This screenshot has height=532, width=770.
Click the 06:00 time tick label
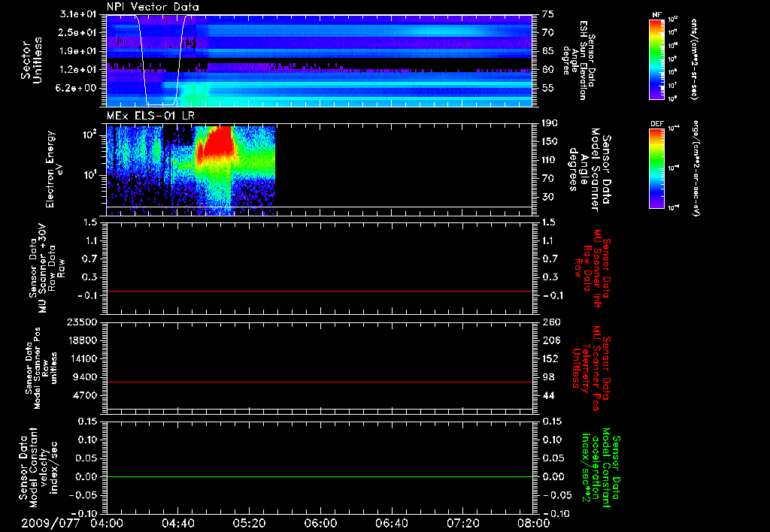click(320, 523)
